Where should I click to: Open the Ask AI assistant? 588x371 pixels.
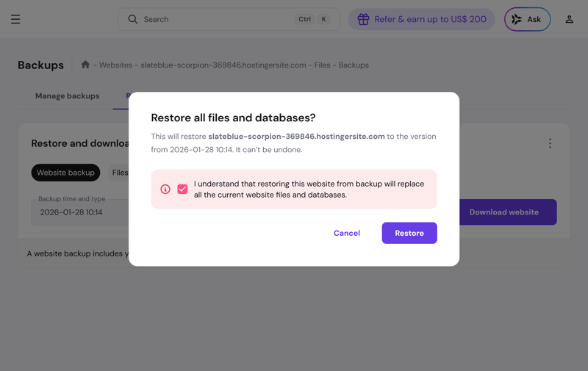[x=527, y=19]
